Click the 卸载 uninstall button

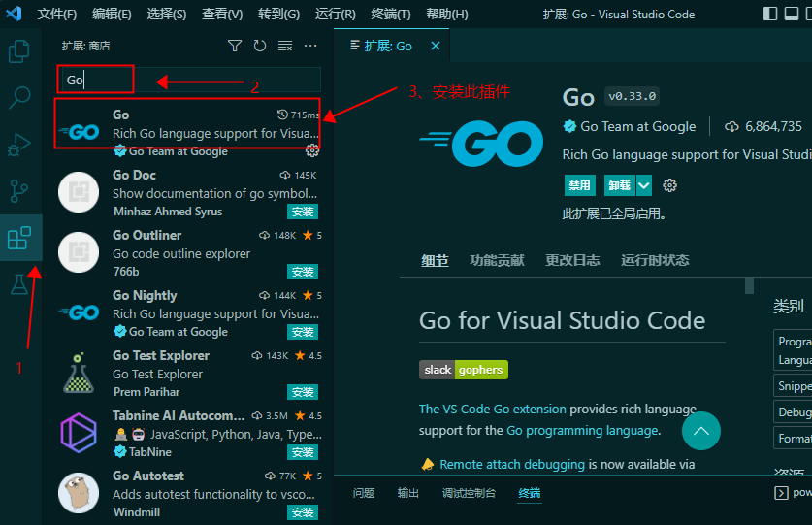[x=620, y=185]
